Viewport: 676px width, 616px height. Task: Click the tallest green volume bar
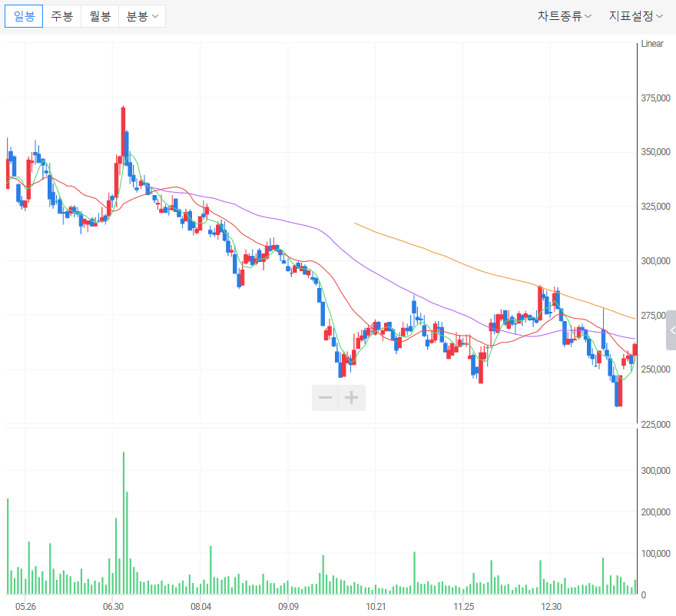click(x=124, y=523)
